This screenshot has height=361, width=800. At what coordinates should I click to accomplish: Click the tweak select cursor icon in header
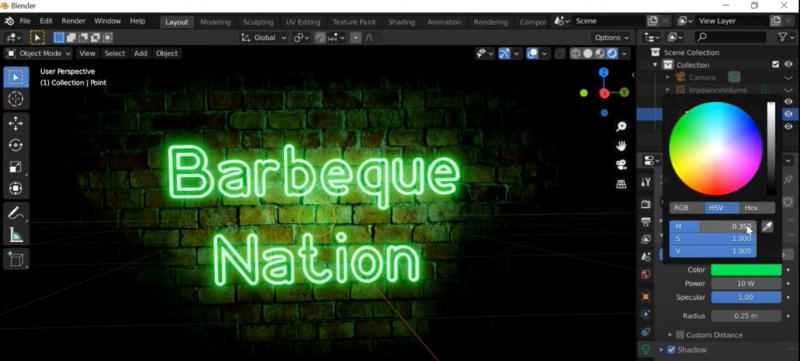click(x=37, y=38)
